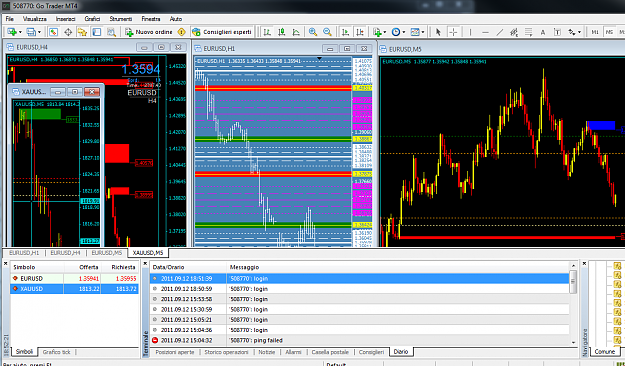Image resolution: width=625 pixels, height=366 pixels.
Task: Open the Storico operazioni tab
Action: pos(226,352)
